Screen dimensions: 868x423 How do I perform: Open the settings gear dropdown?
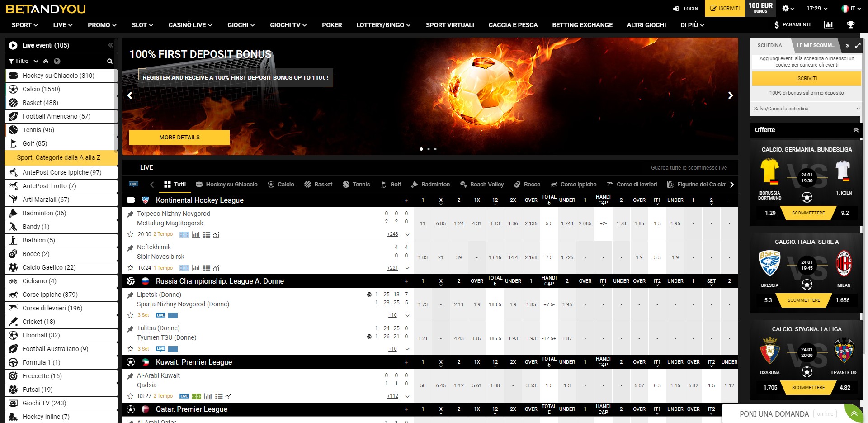788,9
